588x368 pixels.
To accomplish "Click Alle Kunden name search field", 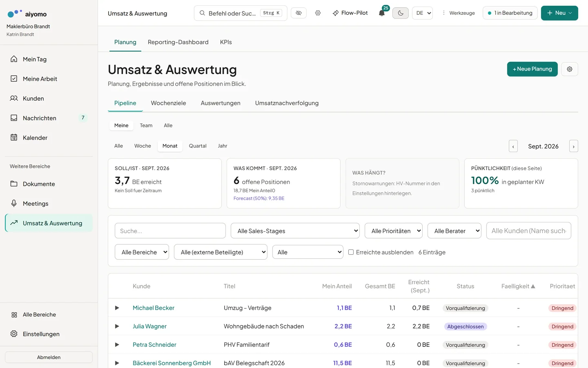I will point(529,231).
